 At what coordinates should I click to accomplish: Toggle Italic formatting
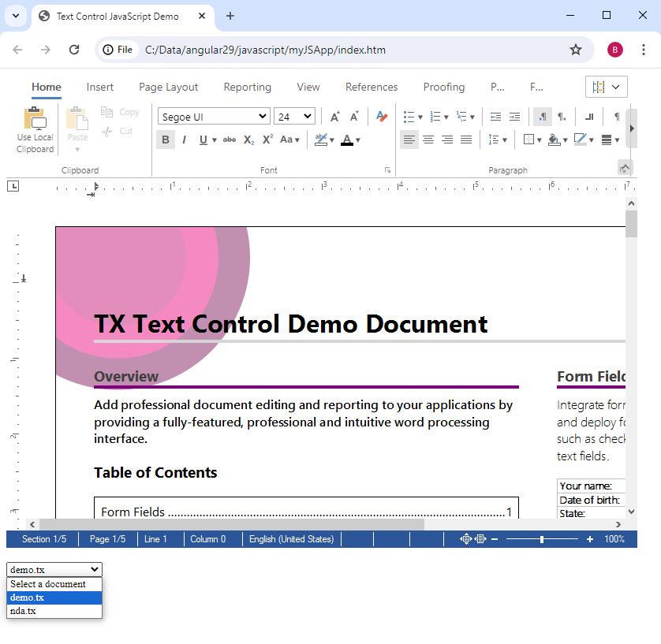(x=185, y=140)
